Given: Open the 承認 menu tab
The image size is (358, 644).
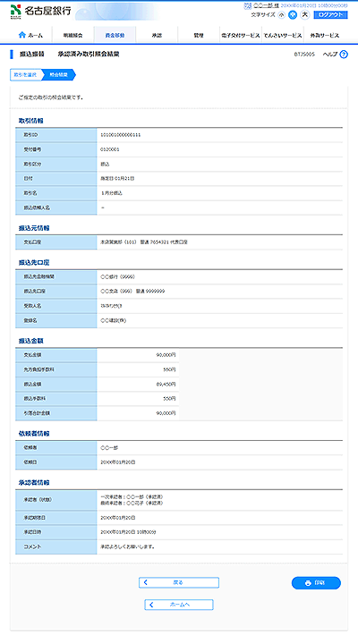Looking at the screenshot, I should 157,35.
